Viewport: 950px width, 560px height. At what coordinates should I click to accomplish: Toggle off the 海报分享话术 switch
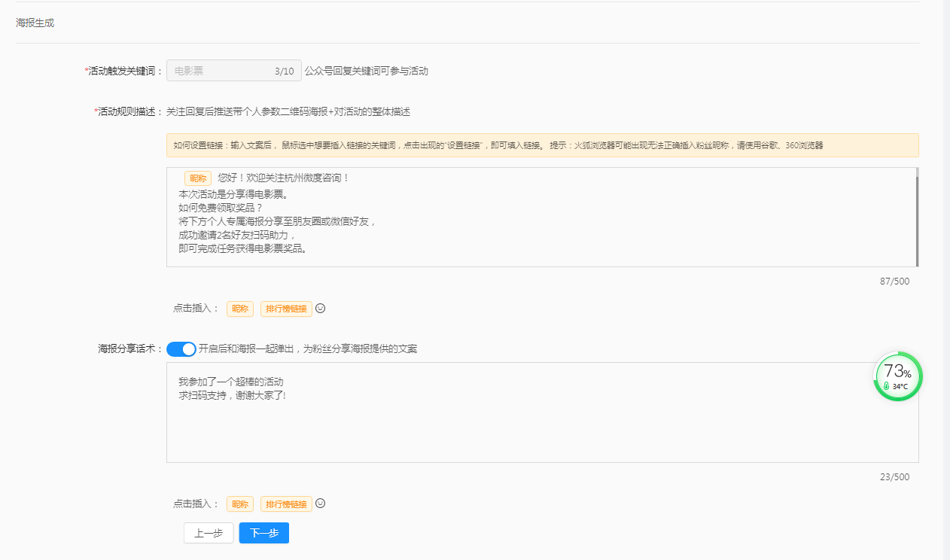(181, 349)
